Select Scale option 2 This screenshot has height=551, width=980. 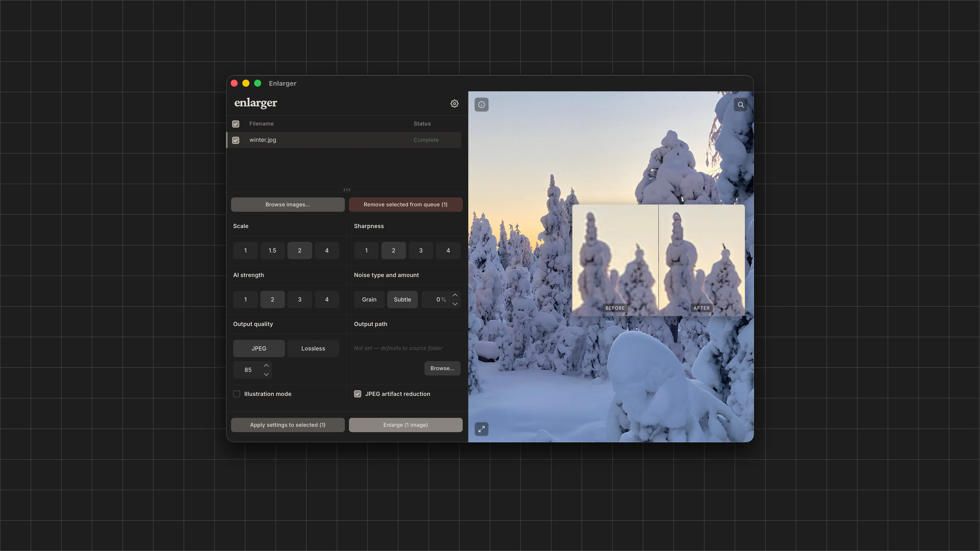[300, 251]
